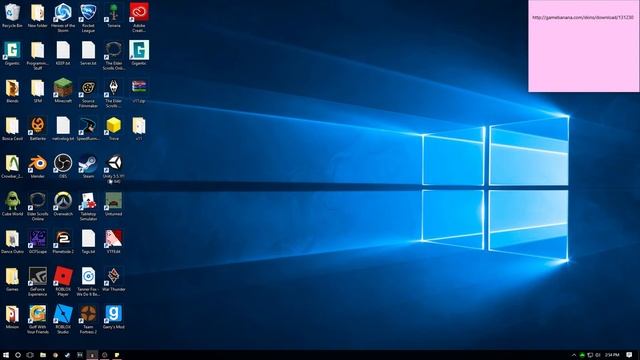Open Sticky Notes taskbar icon

[x=117, y=355]
